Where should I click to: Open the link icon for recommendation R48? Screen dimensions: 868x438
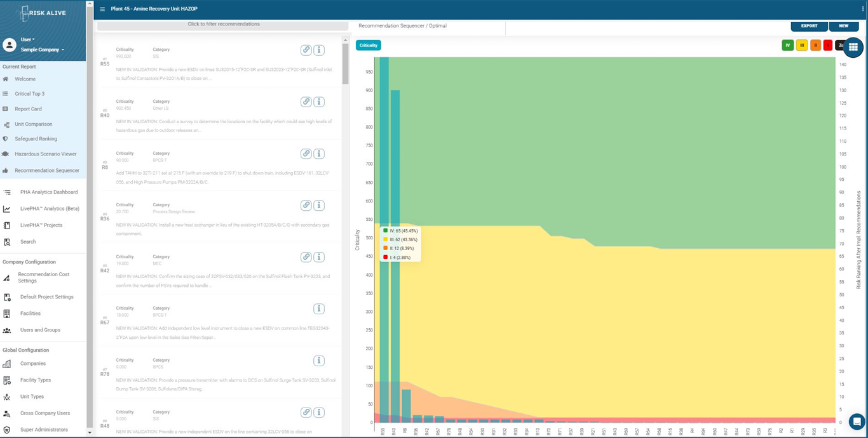(306, 412)
